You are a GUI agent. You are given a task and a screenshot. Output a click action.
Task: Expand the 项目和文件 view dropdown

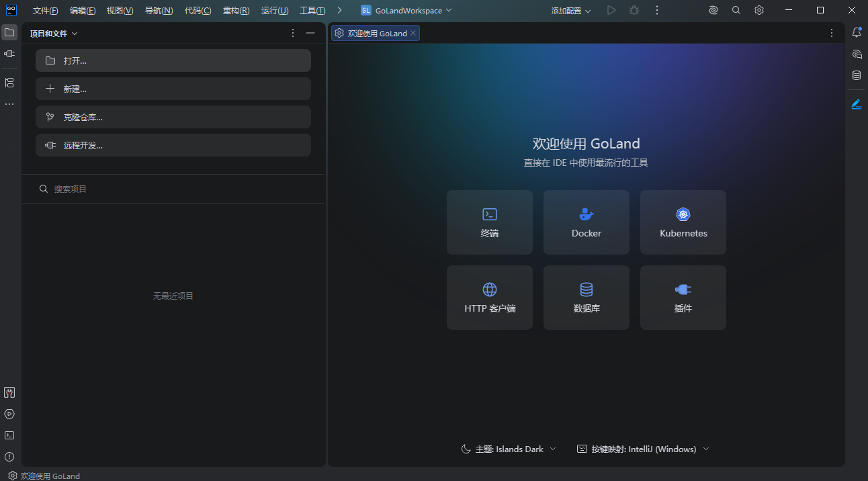[54, 34]
